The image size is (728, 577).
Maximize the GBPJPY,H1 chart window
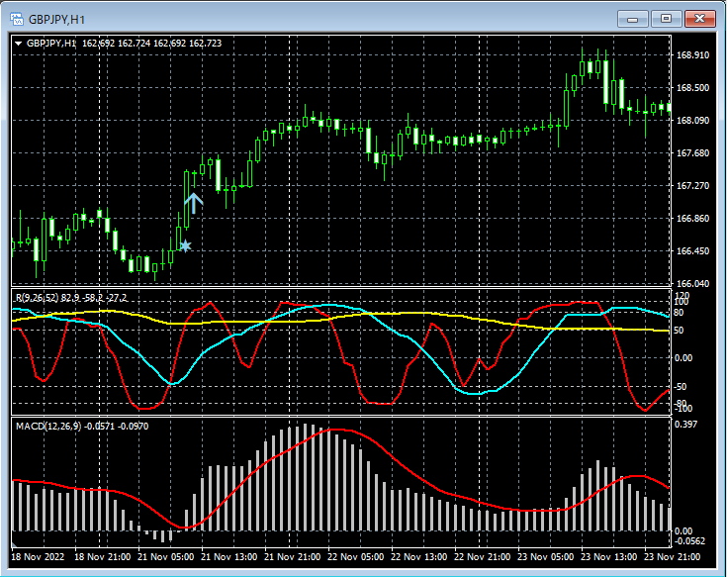[x=667, y=18]
